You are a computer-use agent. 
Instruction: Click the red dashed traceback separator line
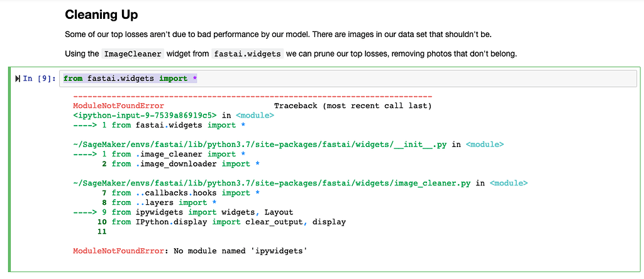pyautogui.click(x=252, y=96)
